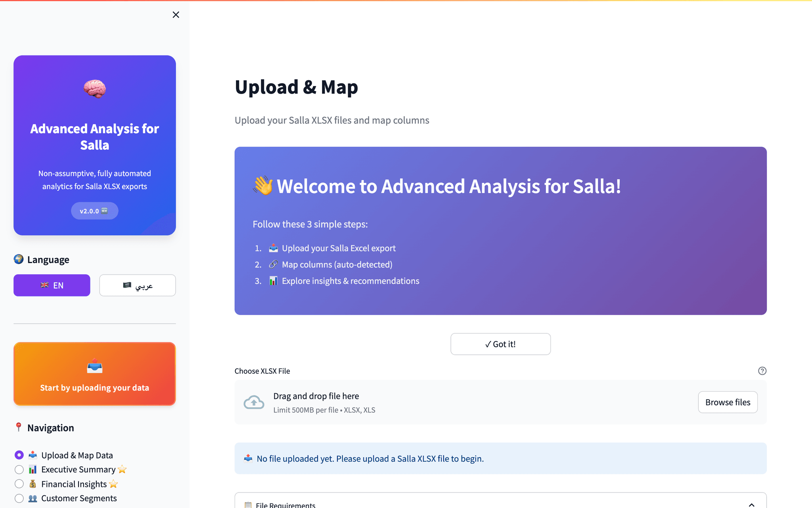Click the globe icon next to Language

[18, 259]
